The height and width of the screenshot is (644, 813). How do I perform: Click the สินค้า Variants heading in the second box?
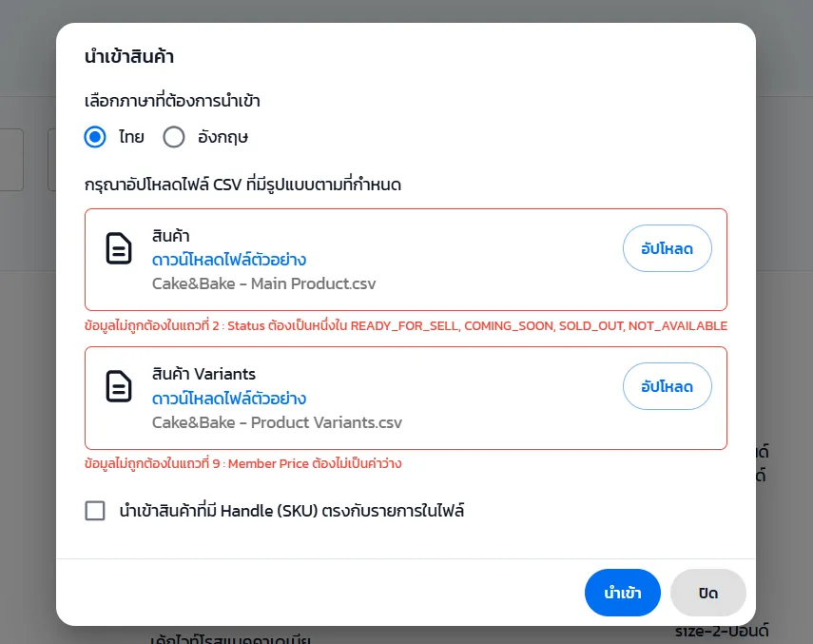(203, 374)
